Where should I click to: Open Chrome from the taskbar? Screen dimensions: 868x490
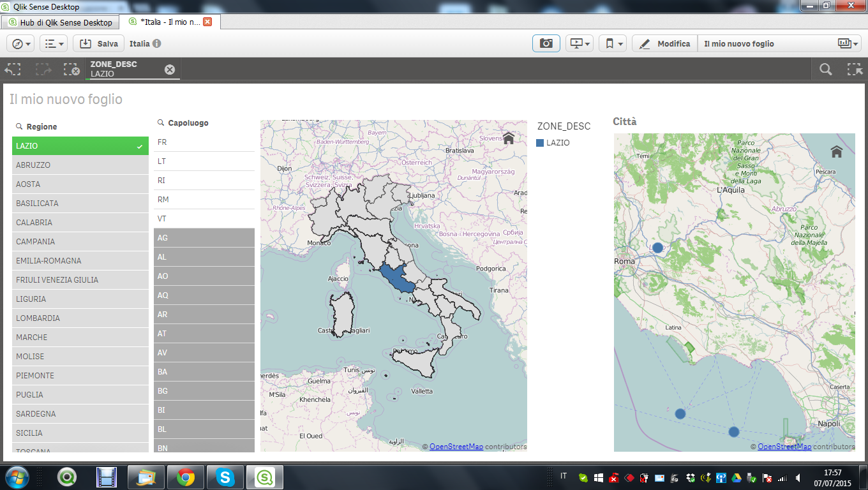[x=186, y=477]
